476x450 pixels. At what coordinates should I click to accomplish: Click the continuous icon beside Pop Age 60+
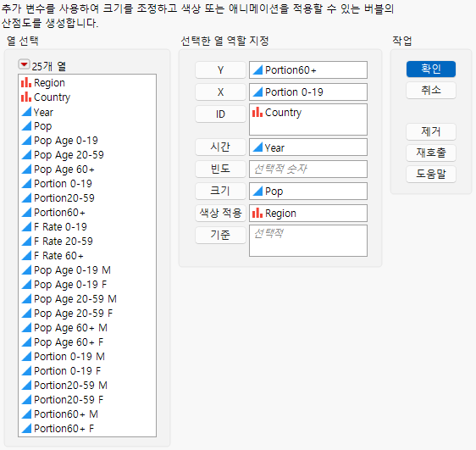(26, 169)
